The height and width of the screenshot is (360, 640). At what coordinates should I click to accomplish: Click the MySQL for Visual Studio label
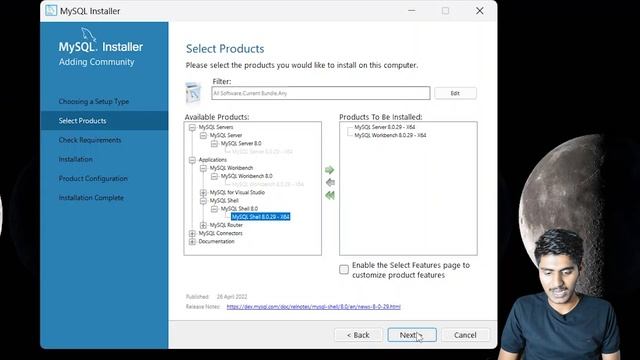point(237,193)
